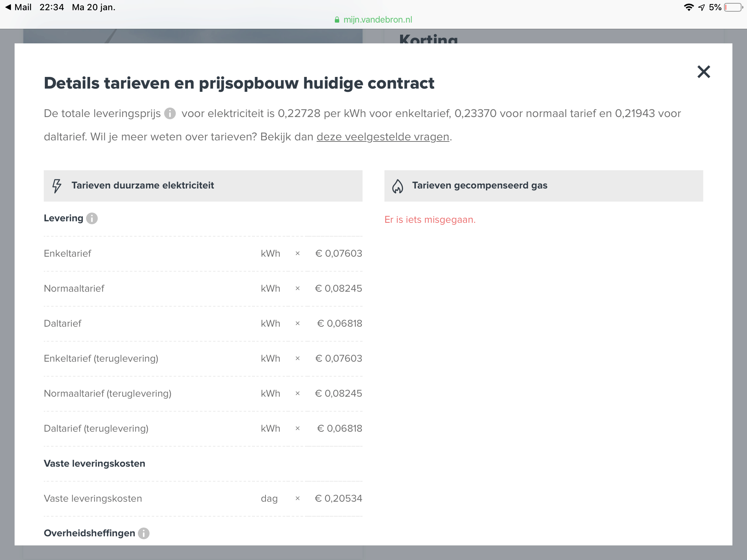This screenshot has width=747, height=560.
Task: Click the lightning bolt electricity icon
Action: 57,186
